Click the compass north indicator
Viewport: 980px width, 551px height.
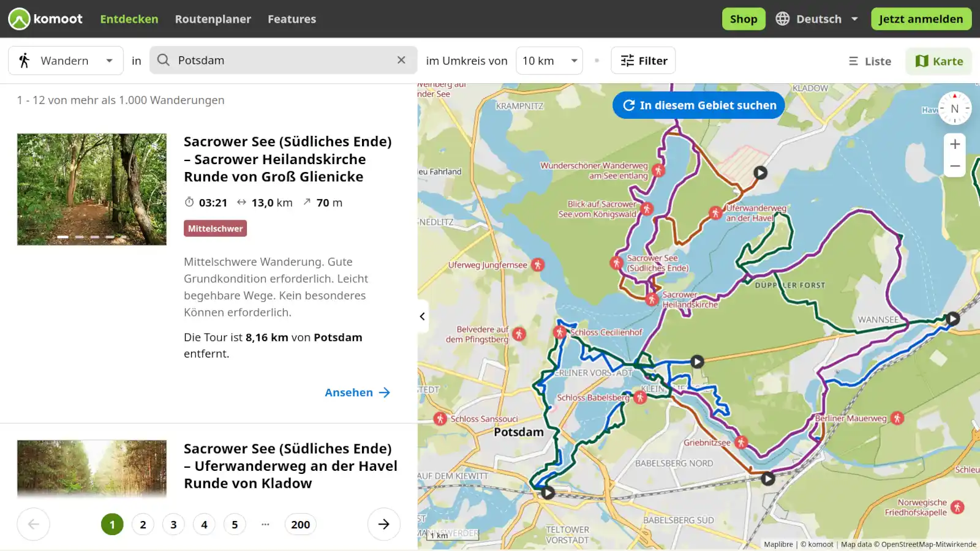click(955, 108)
